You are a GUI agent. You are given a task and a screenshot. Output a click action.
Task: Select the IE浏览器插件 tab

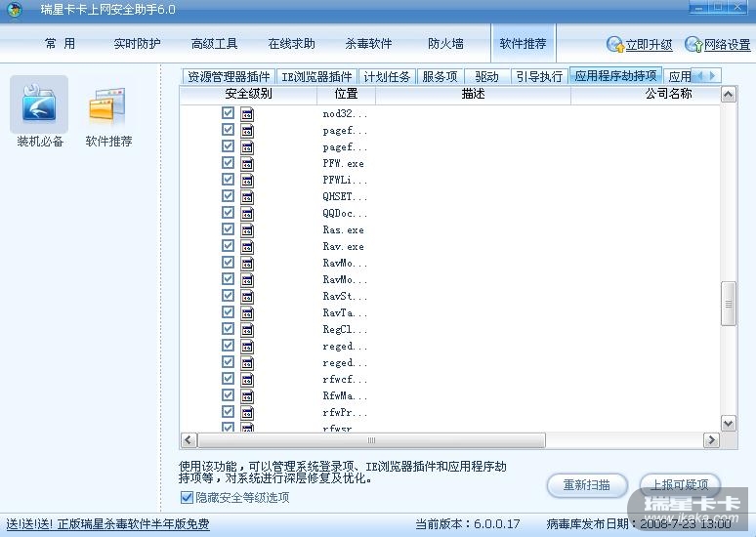click(x=315, y=76)
